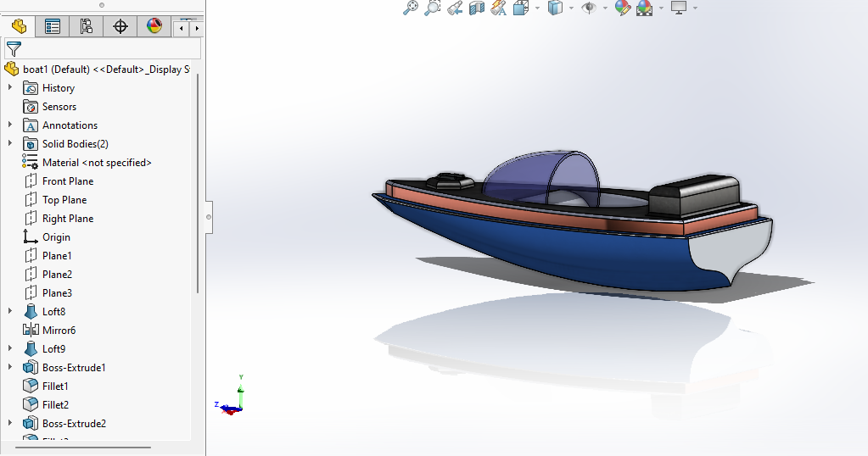Select 'Mirror6' feature label
The image size is (868, 456).
coord(59,331)
